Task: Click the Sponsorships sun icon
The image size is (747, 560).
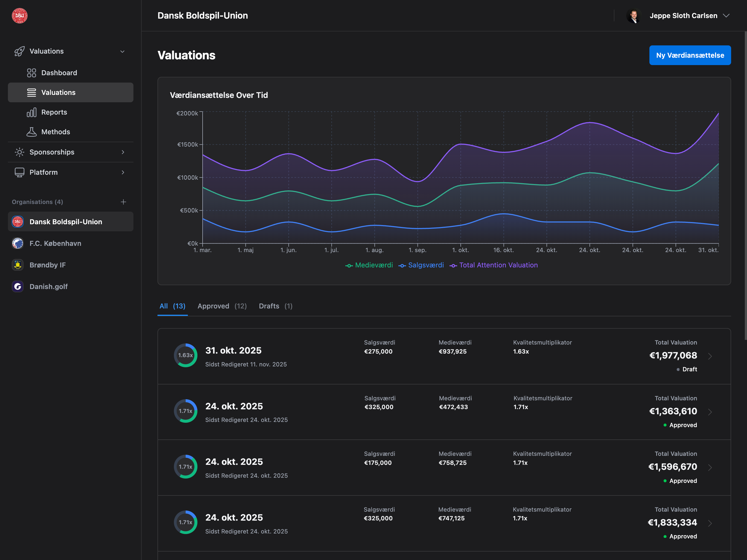Action: (20, 152)
